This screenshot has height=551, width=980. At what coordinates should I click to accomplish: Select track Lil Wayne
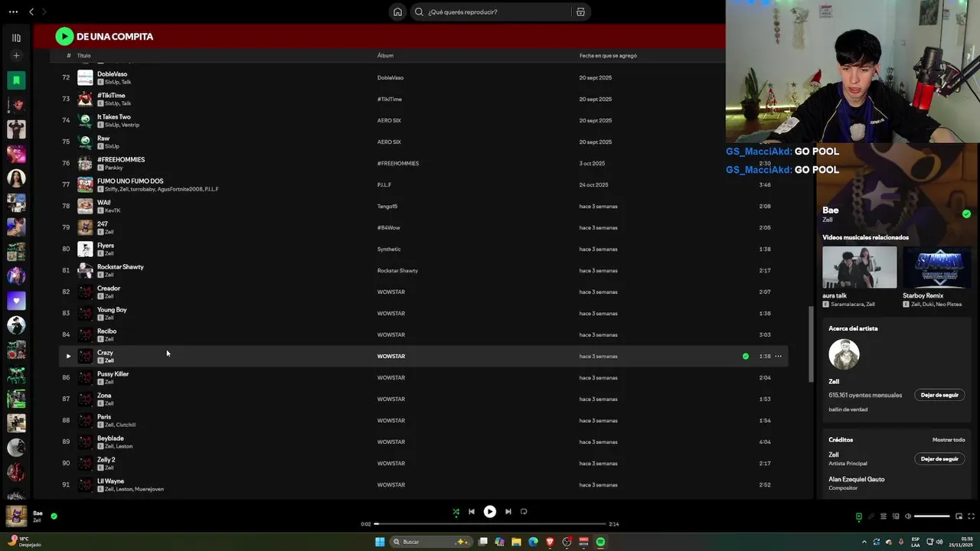pyautogui.click(x=110, y=481)
